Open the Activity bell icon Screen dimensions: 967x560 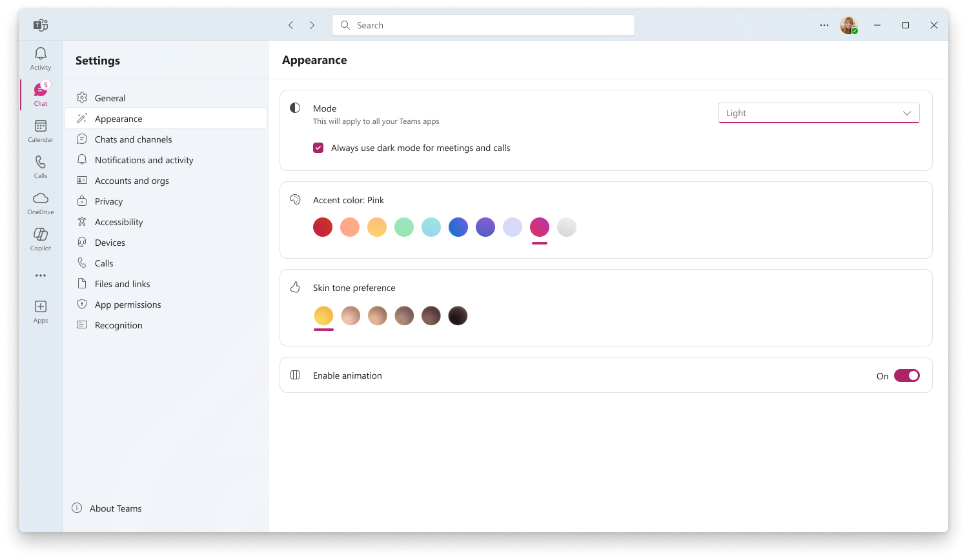pyautogui.click(x=41, y=58)
